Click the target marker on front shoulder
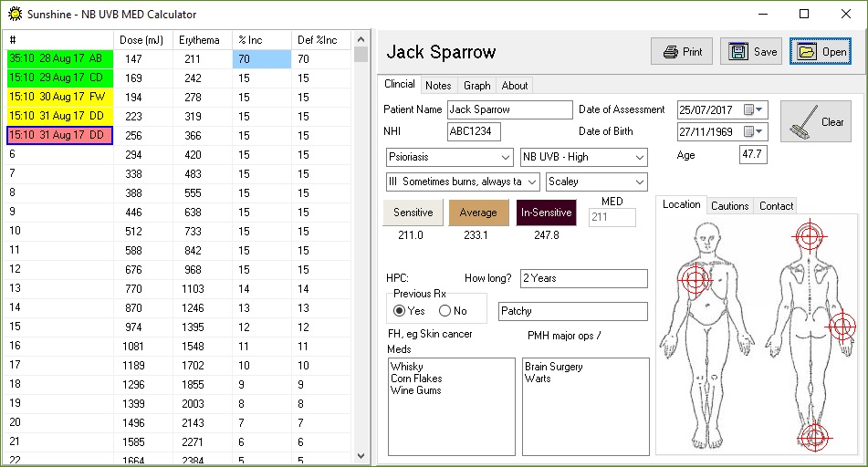Screen dimensions: 868x467 pos(695,279)
